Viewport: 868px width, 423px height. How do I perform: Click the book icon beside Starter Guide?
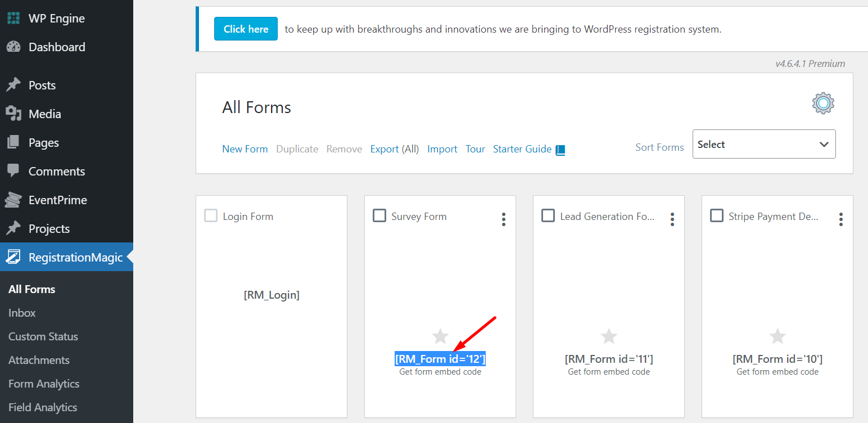tap(560, 150)
